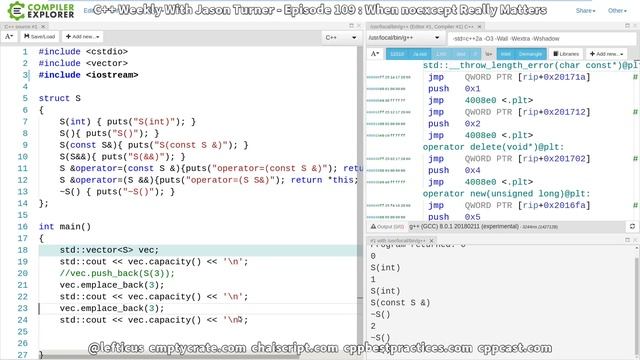Toggle the .LX0 unused labels filter
This screenshot has height=360, width=640.
[x=441, y=54]
